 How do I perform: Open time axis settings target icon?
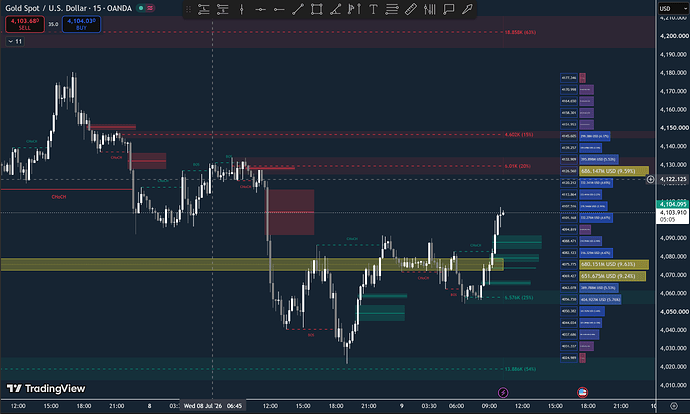point(674,406)
